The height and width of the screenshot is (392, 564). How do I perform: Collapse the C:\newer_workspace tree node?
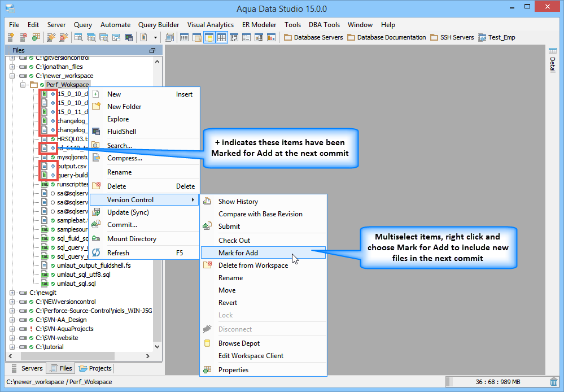[12, 76]
